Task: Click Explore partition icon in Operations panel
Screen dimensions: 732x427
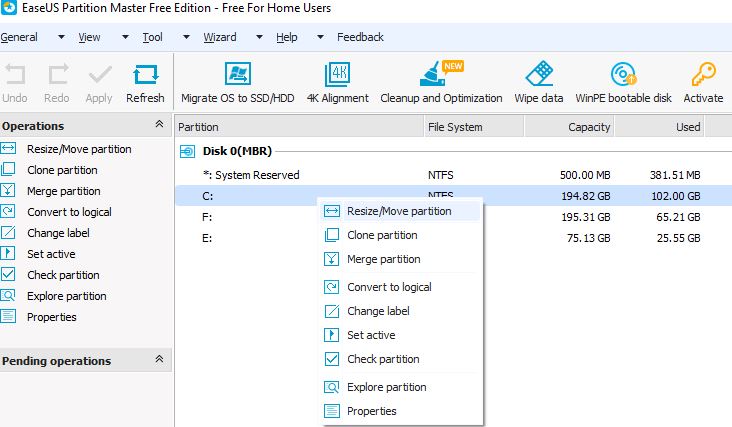Action: click(x=8, y=295)
